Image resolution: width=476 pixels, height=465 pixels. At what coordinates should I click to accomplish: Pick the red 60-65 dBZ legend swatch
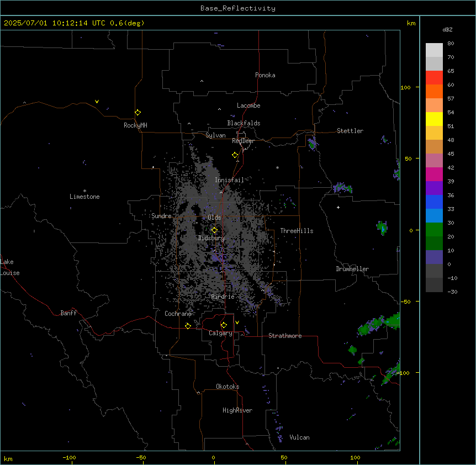(434, 78)
